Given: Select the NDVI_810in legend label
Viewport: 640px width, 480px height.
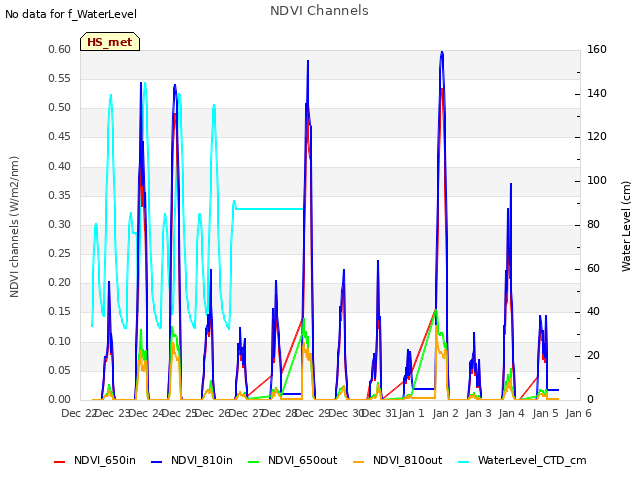Looking at the screenshot, I should [202, 460].
